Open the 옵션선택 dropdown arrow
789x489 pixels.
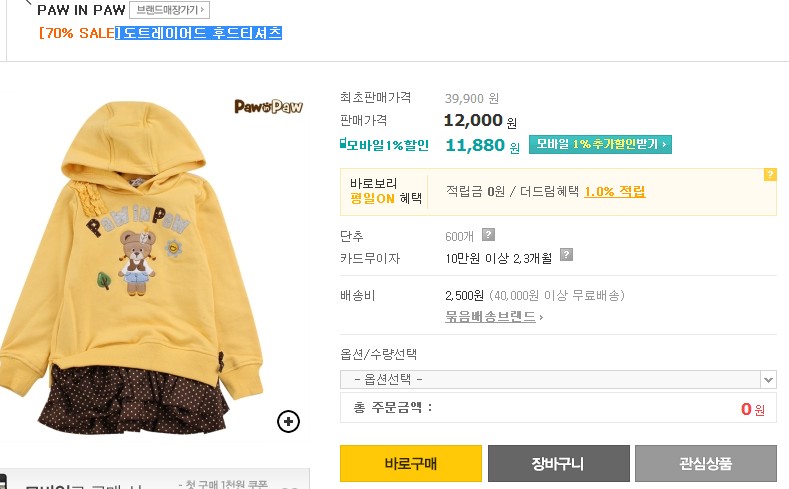[768, 380]
